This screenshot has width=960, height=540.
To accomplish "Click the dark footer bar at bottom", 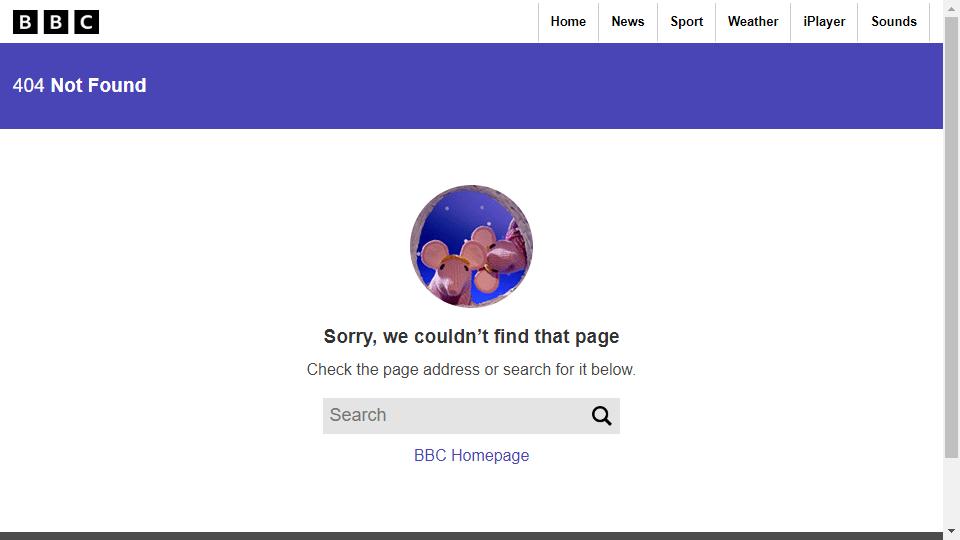I will [x=471, y=536].
